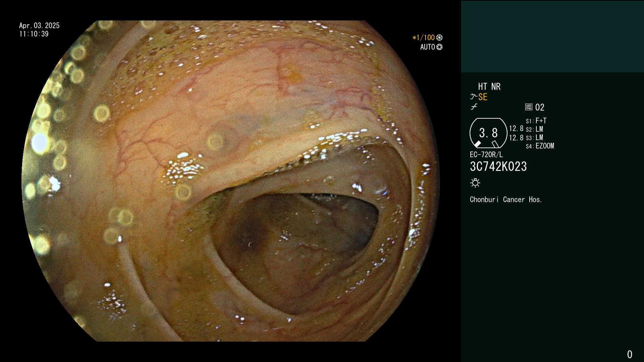This screenshot has height=362, width=644.
Task: Click the AUTO iris mode label
Action: coord(428,47)
